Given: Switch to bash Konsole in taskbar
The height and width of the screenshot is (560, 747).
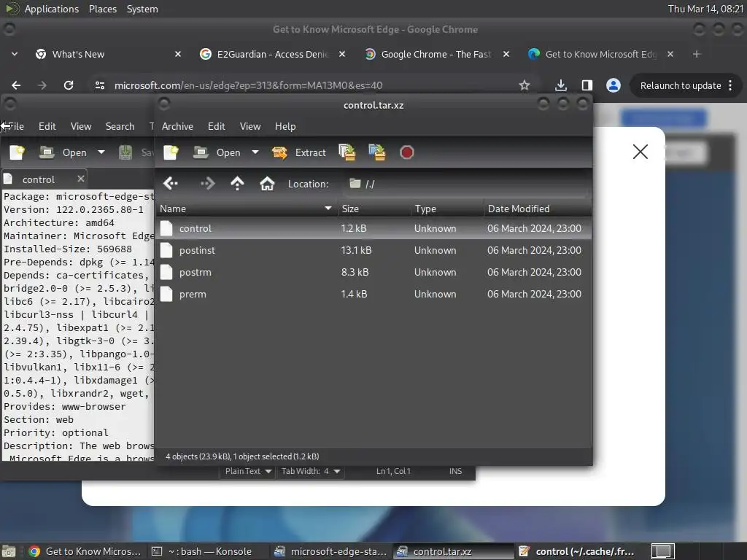Looking at the screenshot, I should 208,551.
